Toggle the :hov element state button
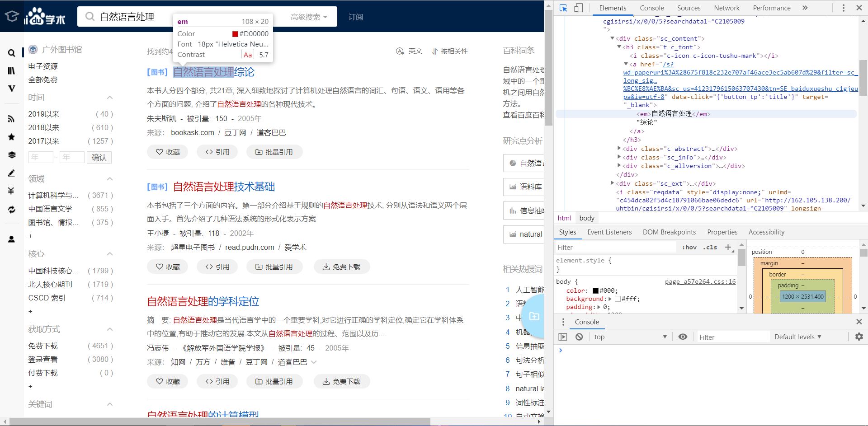Screen dimensions: 868x426 (689, 247)
